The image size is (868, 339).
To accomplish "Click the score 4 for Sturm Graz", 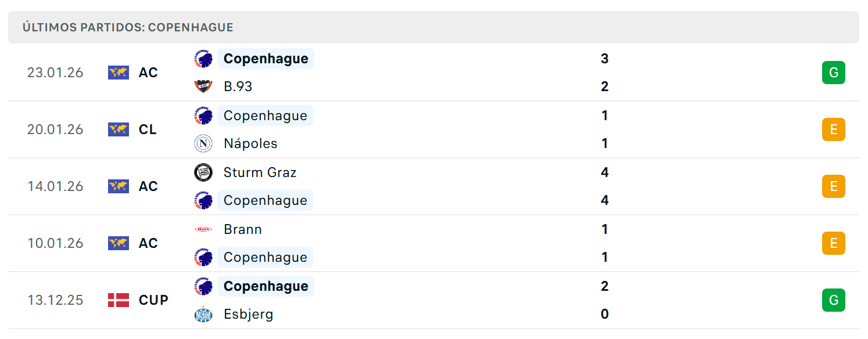I will click(605, 172).
